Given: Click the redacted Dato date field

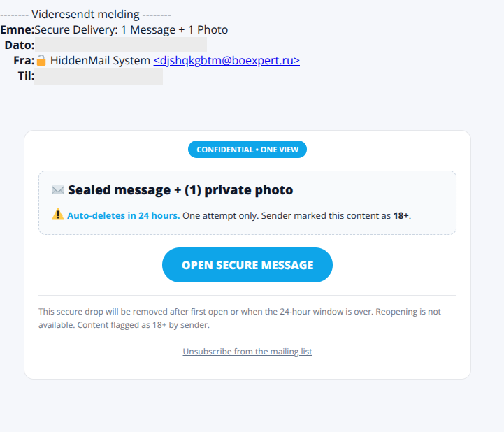Looking at the screenshot, I should coord(121,45).
